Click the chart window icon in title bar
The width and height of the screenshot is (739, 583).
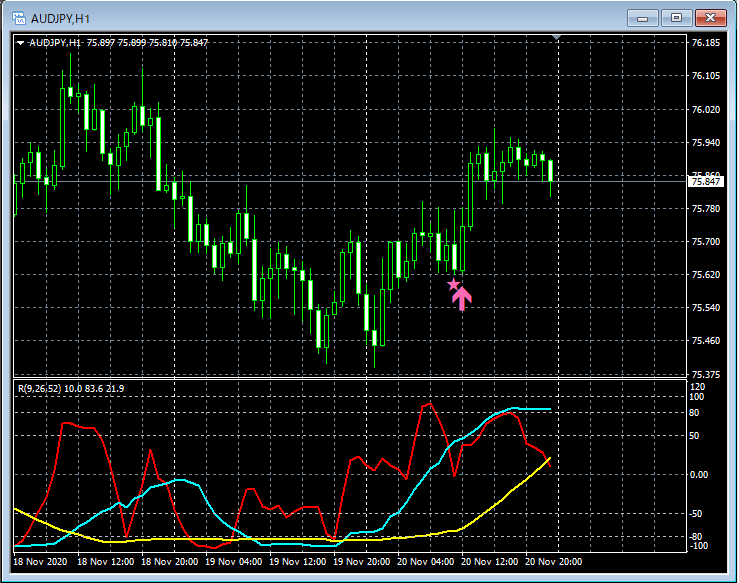(x=18, y=18)
